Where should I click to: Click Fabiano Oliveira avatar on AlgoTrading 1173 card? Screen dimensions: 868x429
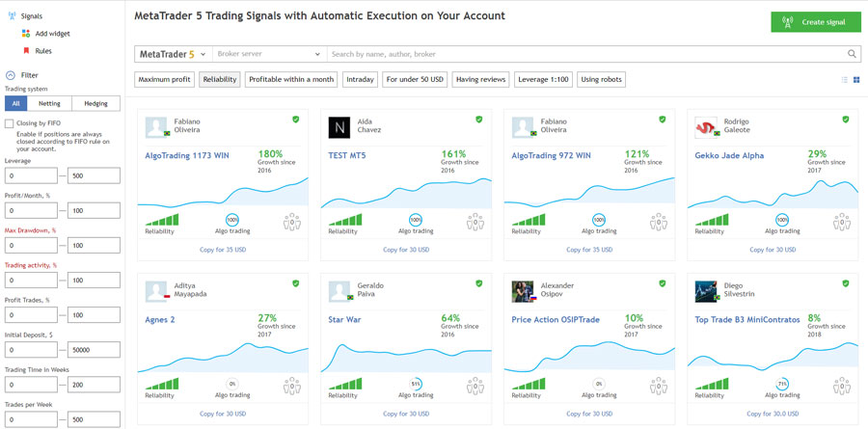[156, 126]
